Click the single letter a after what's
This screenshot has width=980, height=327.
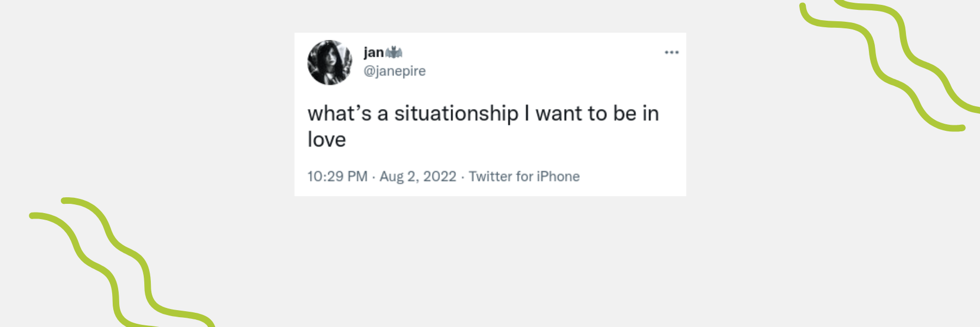pos(383,114)
